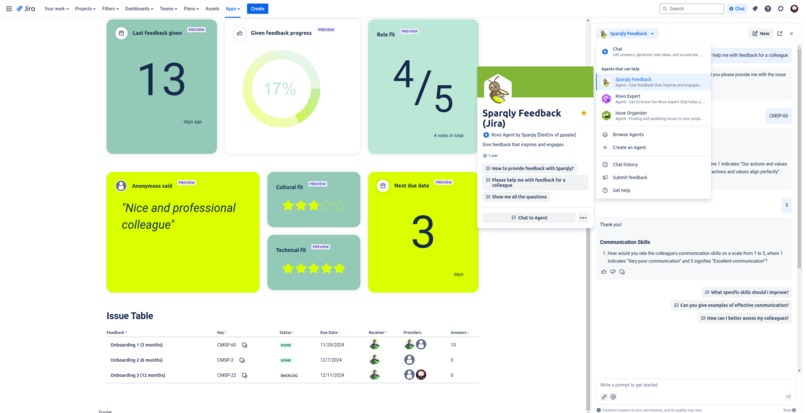Open Chat history from the menu
Image resolution: width=806 pixels, height=413 pixels.
pos(653,165)
